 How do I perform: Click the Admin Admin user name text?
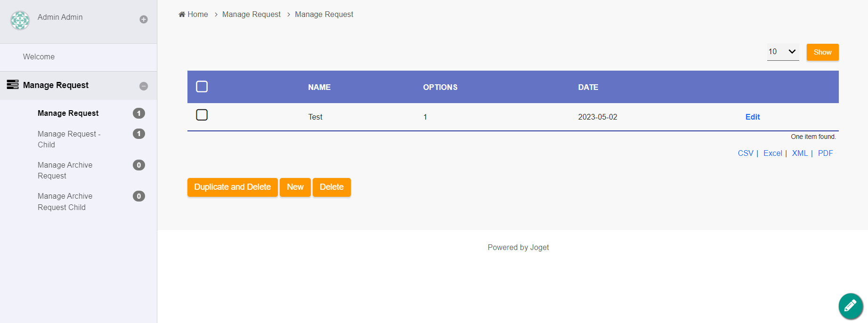tap(60, 17)
